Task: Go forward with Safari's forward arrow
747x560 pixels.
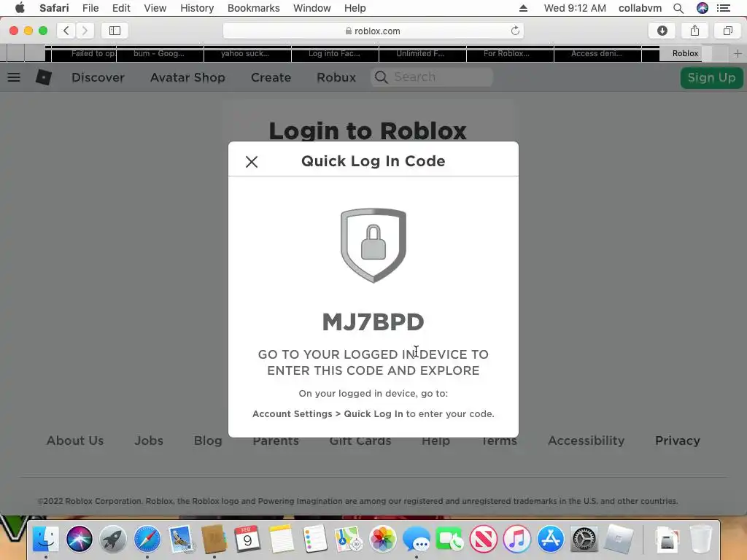Action: coord(85,31)
